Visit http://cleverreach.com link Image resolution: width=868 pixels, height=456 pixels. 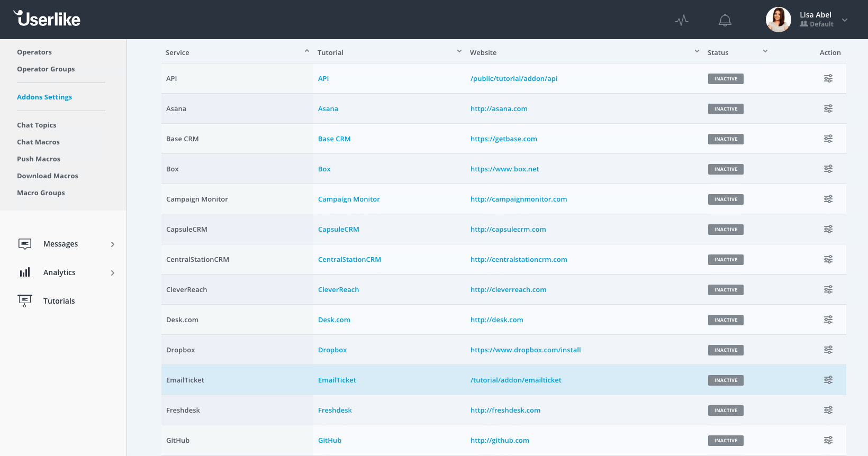[x=509, y=290]
